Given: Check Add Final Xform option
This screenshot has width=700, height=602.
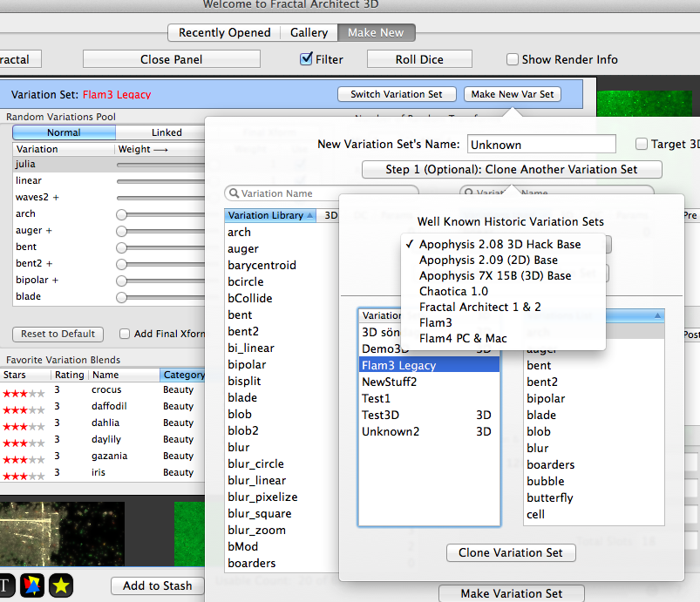Looking at the screenshot, I should tap(125, 334).
